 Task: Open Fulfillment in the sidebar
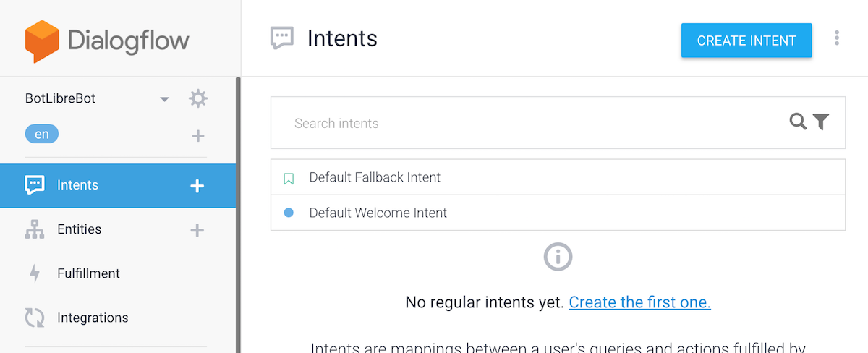88,273
